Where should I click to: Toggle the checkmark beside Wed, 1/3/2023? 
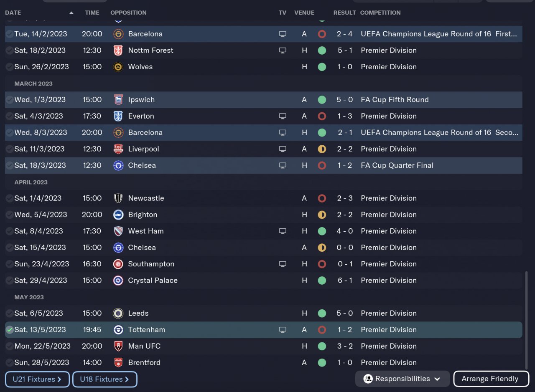click(x=10, y=100)
